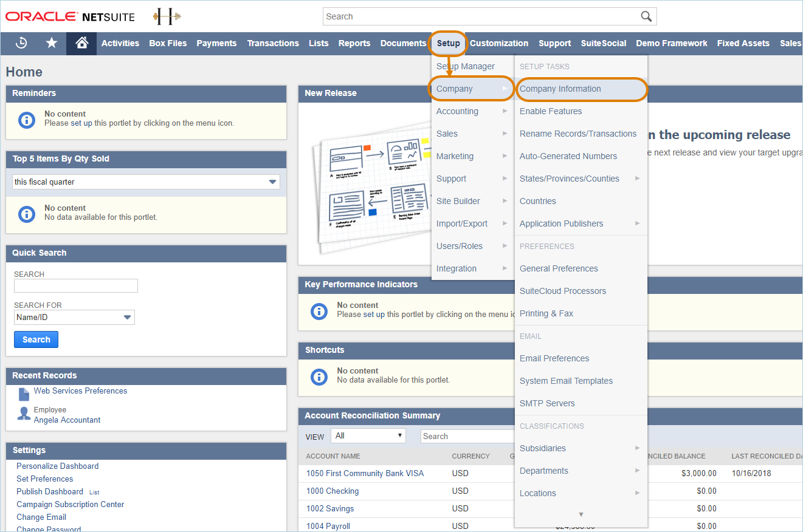Screen dimensions: 803x532
Task: Select Company in the Setup menu
Action: coord(472,89)
